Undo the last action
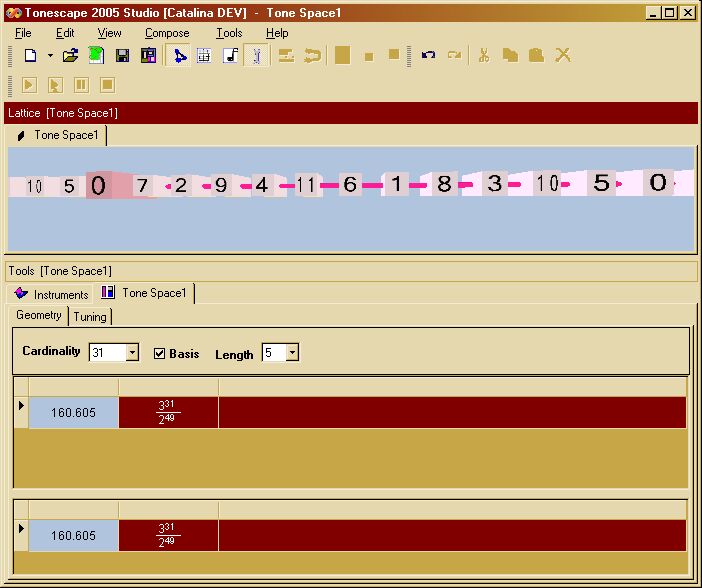This screenshot has height=588, width=702. pyautogui.click(x=428, y=55)
